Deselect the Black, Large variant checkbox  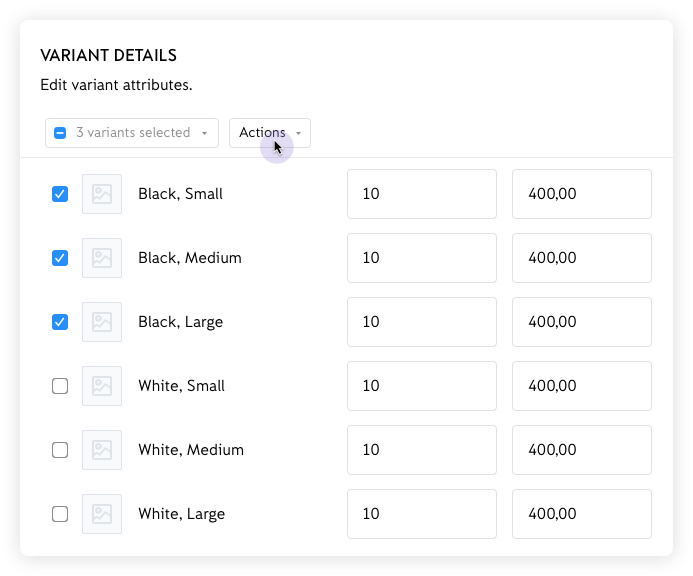[x=60, y=322]
